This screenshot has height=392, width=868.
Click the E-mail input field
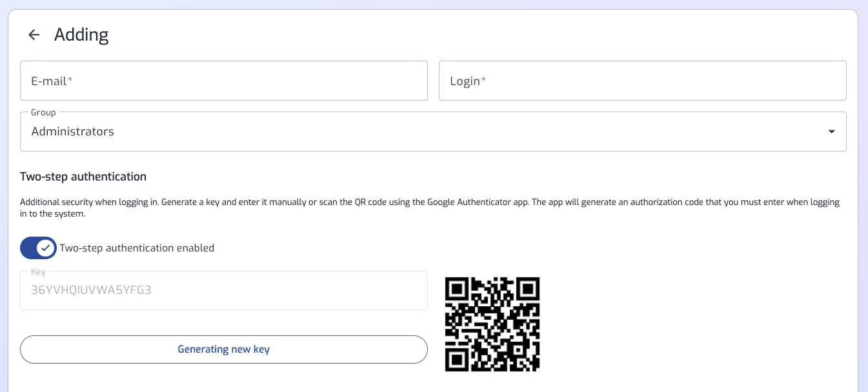224,81
